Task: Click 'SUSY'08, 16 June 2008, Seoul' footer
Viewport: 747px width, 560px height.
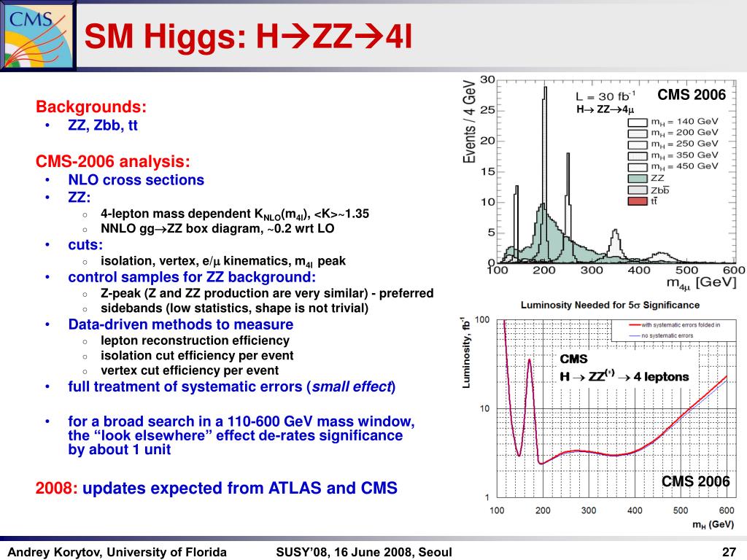Action: click(x=364, y=552)
